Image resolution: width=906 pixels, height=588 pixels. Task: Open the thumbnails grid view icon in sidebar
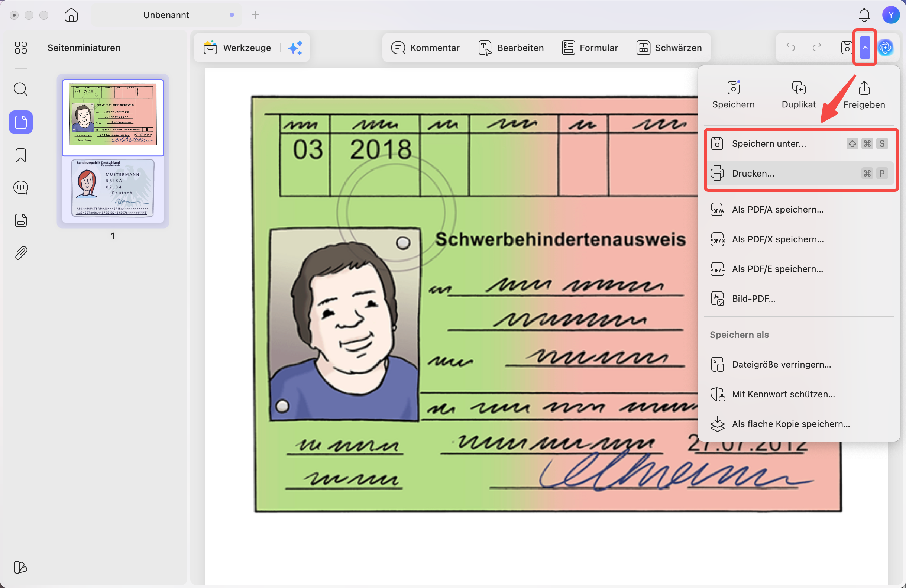tap(20, 48)
